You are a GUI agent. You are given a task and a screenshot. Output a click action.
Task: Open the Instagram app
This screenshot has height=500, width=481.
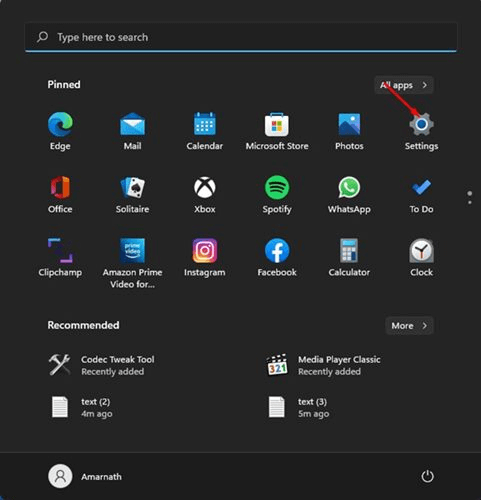pyautogui.click(x=205, y=258)
